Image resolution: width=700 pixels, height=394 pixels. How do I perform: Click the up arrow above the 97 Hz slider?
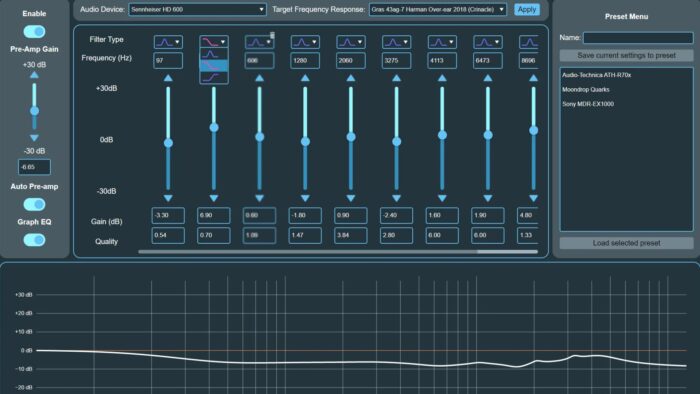[x=168, y=78]
